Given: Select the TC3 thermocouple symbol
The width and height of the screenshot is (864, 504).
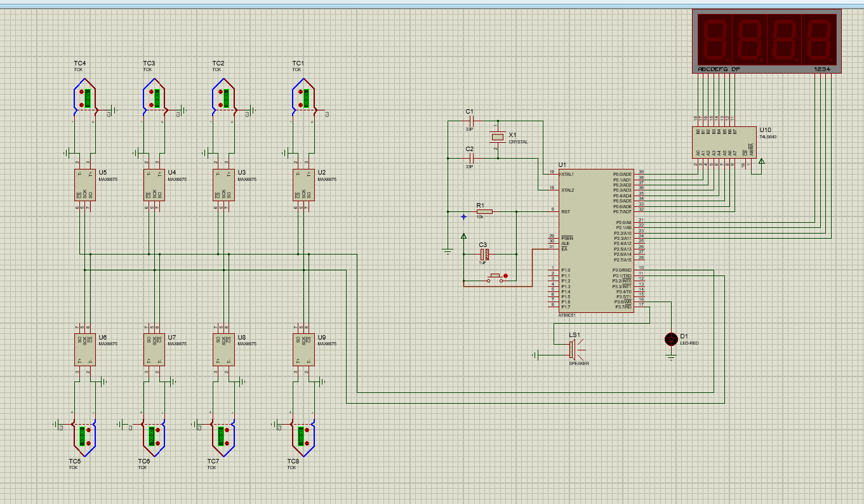Looking at the screenshot, I should (155, 98).
